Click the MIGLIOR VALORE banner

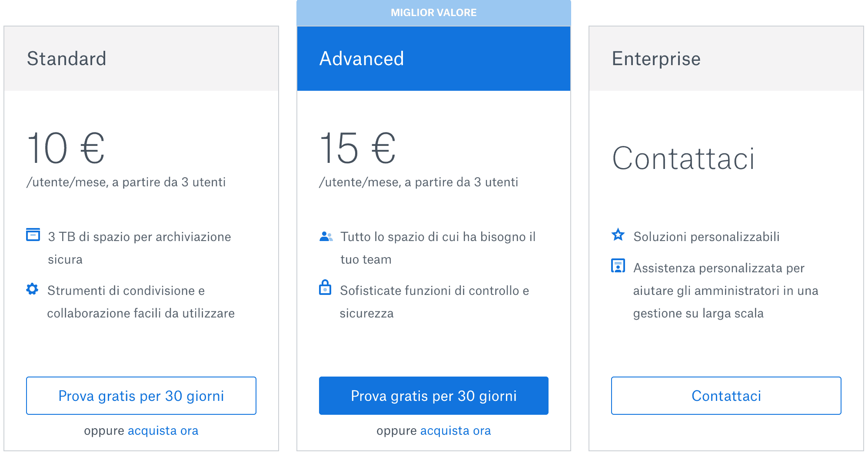pyautogui.click(x=433, y=13)
